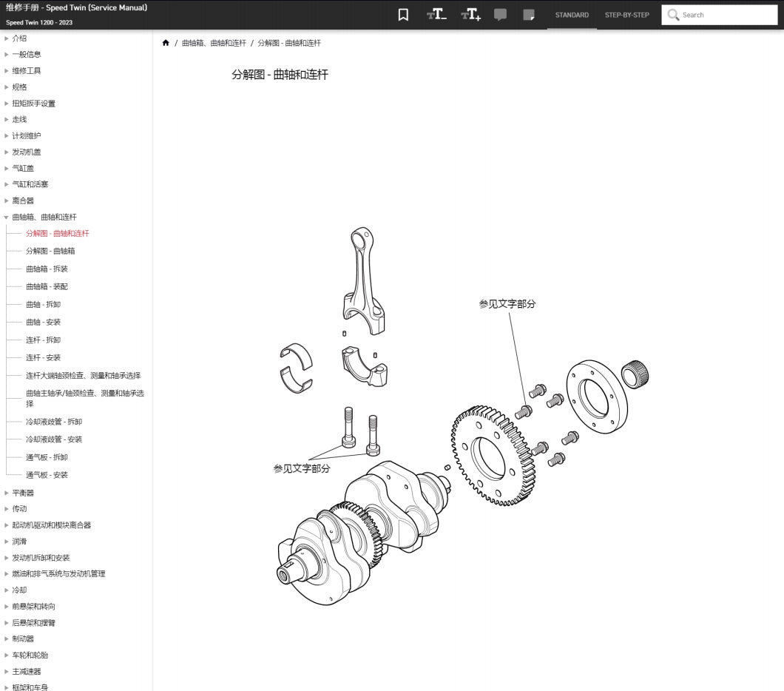This screenshot has height=691, width=784.
Task: Open the comments tool
Action: (x=501, y=14)
